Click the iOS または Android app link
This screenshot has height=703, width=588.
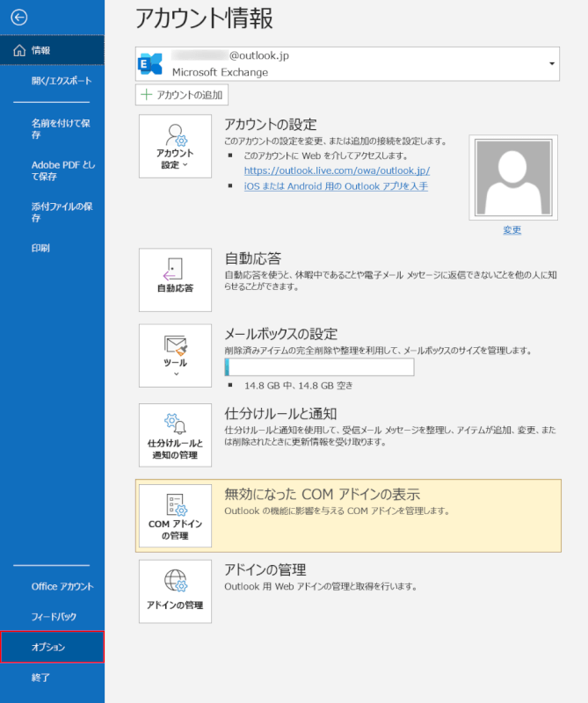336,186
